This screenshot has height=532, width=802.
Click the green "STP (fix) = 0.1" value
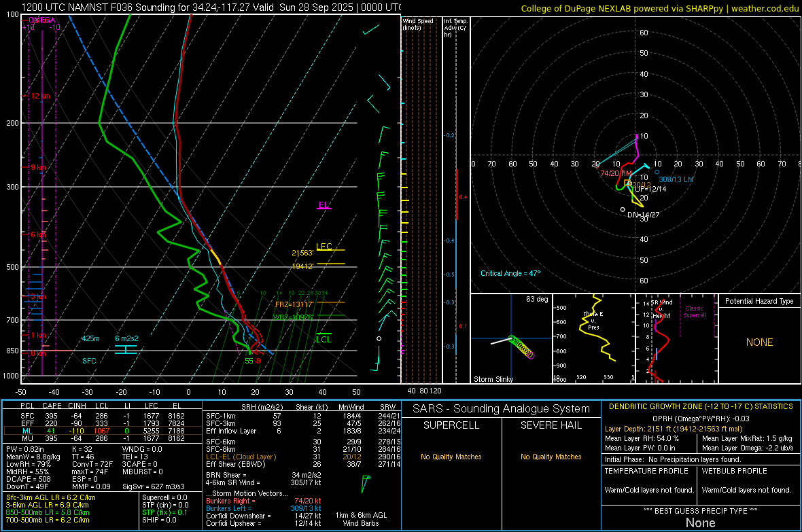click(x=164, y=512)
